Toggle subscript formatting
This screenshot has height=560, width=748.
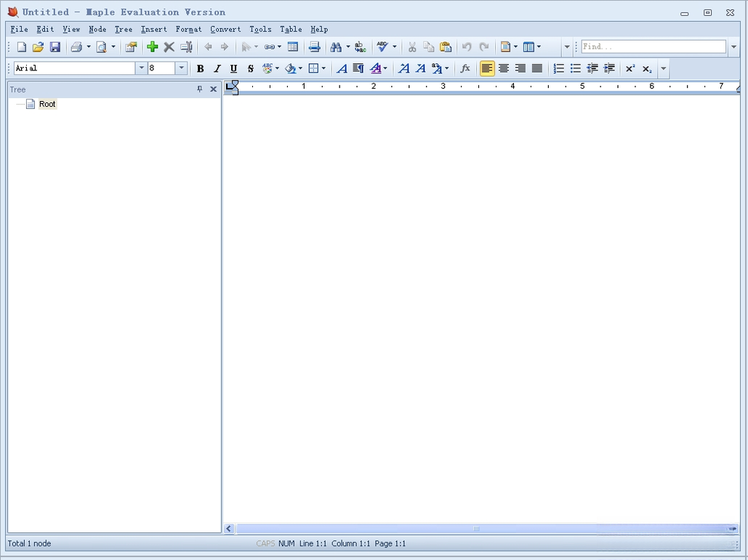(x=647, y=68)
